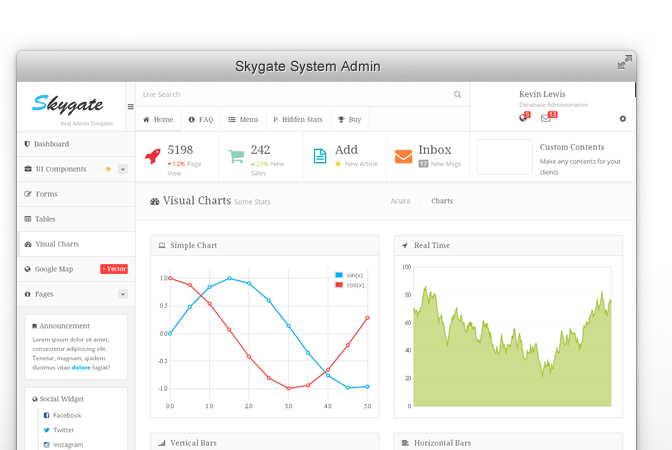Viewport: 672px width, 450px height.
Task: Click the Visual Charts heading dashboard icon
Action: (154, 201)
